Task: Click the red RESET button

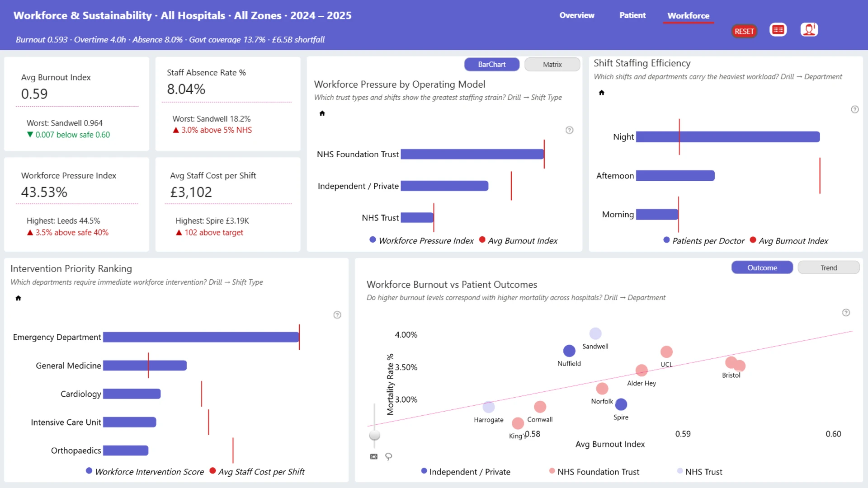Action: click(744, 31)
